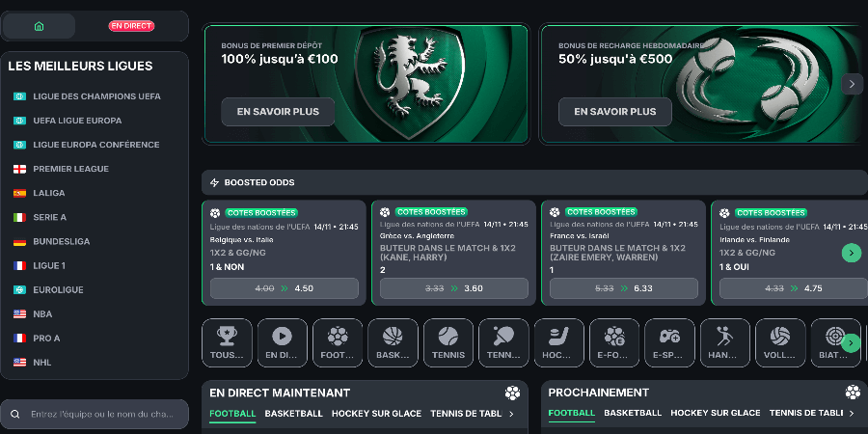
Task: Choose the E-Football sport tile
Action: [x=614, y=342]
